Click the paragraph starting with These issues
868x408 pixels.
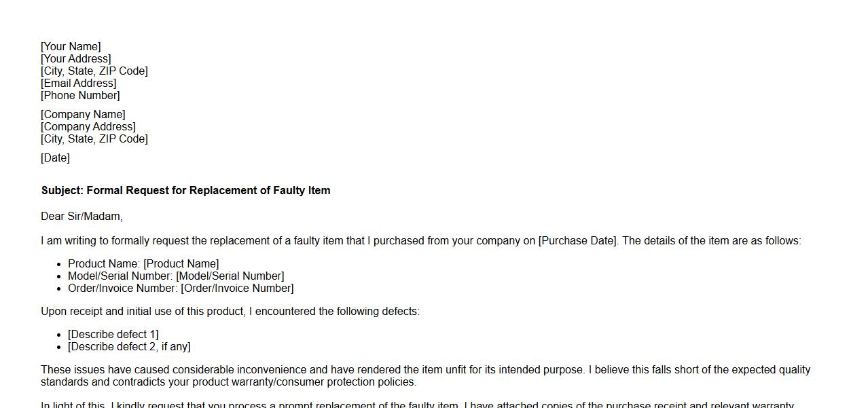click(425, 376)
